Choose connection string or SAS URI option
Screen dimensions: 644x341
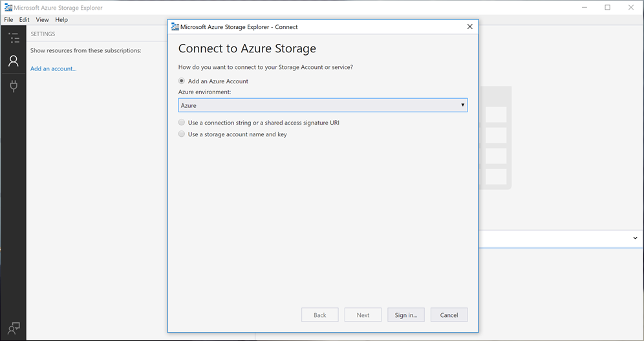[182, 123]
